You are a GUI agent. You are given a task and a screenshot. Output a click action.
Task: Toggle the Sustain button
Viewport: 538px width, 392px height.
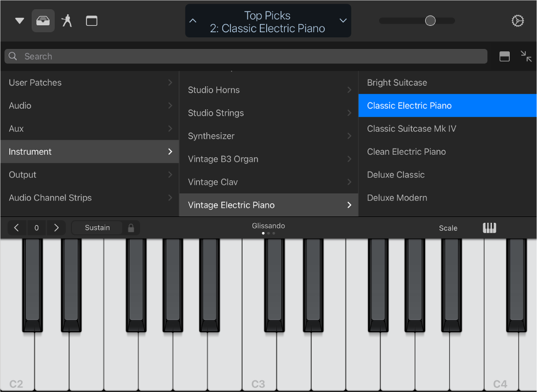(97, 228)
